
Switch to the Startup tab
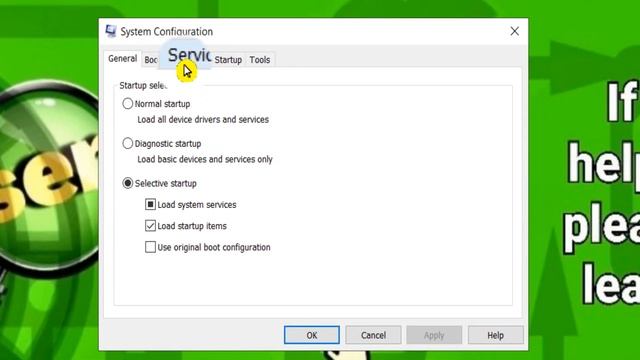(x=228, y=60)
